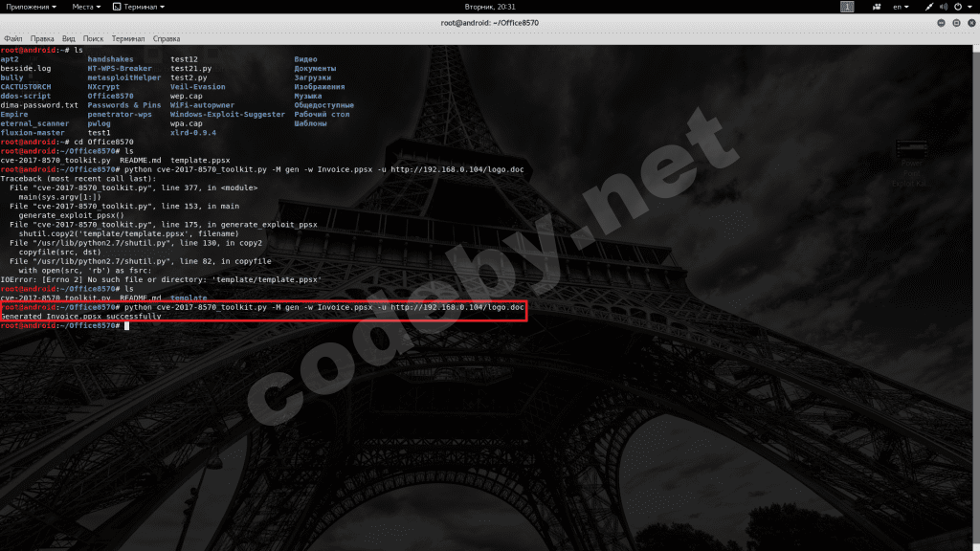
Task: Click the text handshakes in ls output
Action: pyautogui.click(x=110, y=59)
